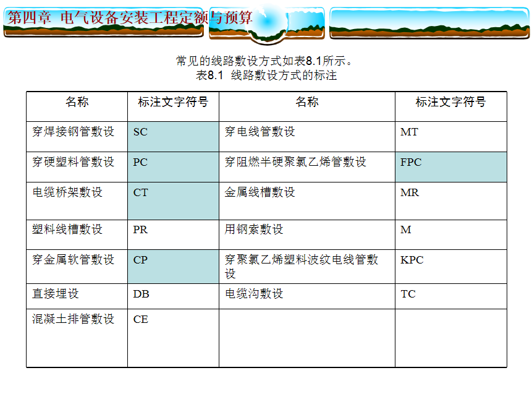
Task: Select the cell 穿聚氯乙烯塑料波纹电线管敷设
Action: tap(307, 267)
